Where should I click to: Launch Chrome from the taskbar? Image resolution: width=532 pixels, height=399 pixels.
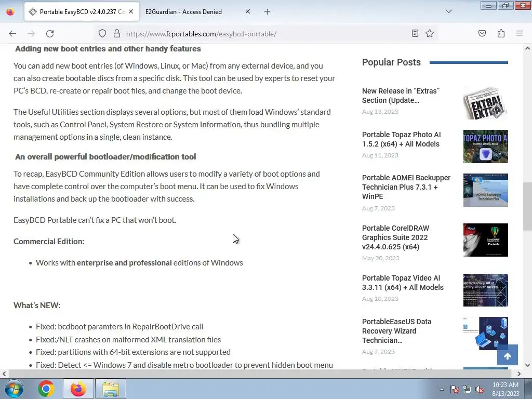(x=46, y=389)
